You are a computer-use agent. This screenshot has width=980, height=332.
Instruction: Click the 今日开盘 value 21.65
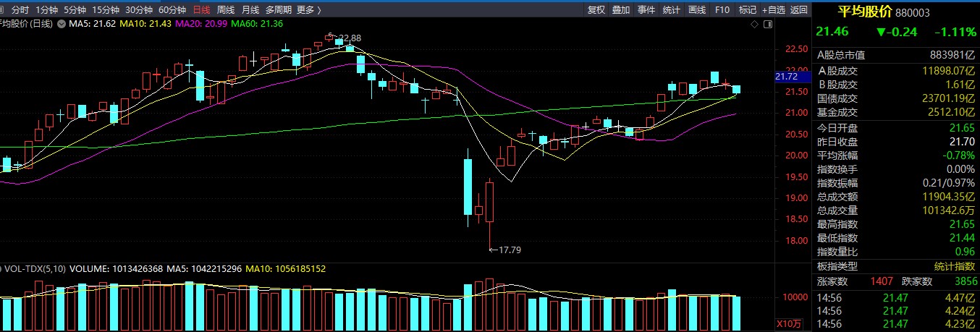963,127
